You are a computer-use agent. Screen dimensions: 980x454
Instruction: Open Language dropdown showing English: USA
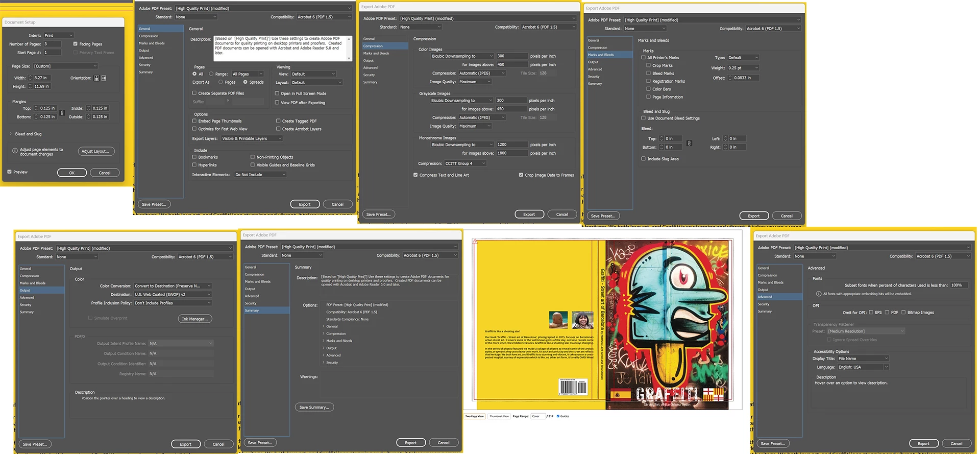point(863,367)
